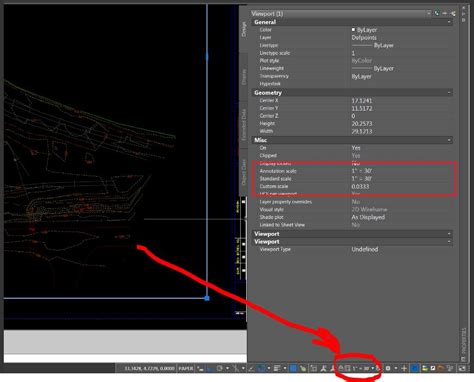Close the Properties palette with top-right X
The image size is (474, 382).
[x=464, y=7]
